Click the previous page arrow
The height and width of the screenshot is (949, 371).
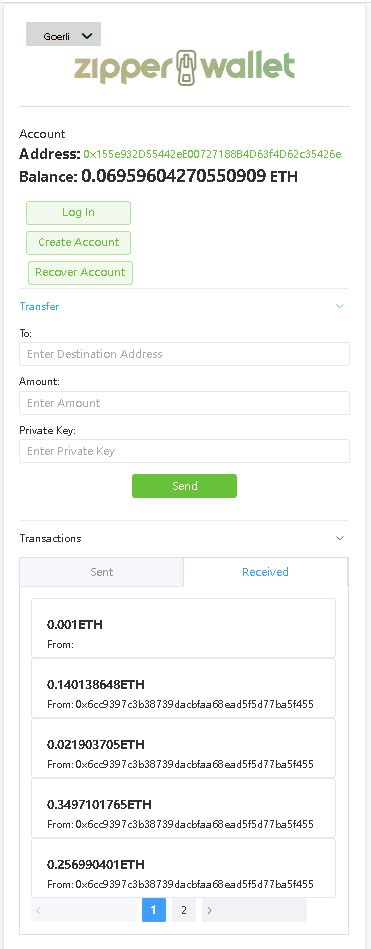38,910
